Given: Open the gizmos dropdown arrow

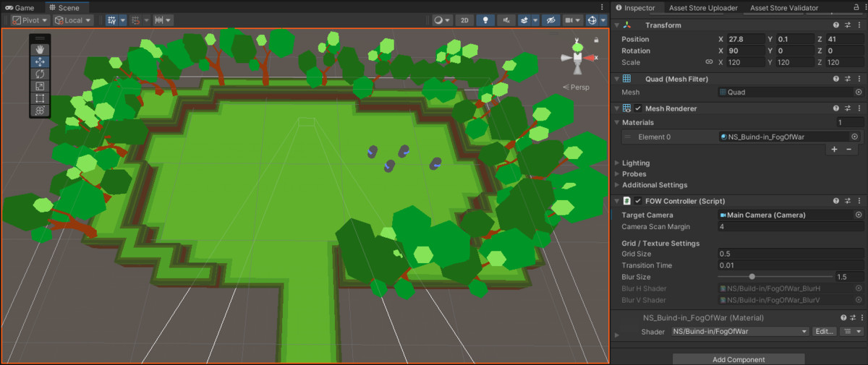Looking at the screenshot, I should coord(605,20).
